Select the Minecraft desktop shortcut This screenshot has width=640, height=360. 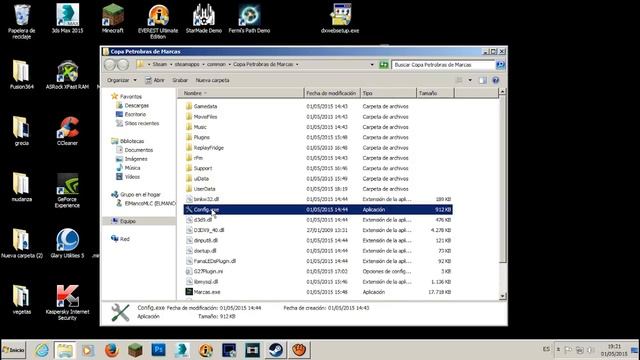click(113, 19)
